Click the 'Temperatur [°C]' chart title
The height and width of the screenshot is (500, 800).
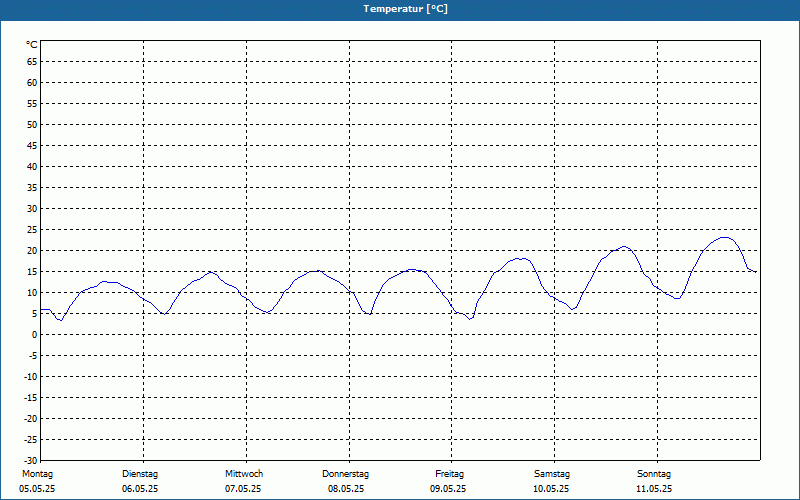405,9
